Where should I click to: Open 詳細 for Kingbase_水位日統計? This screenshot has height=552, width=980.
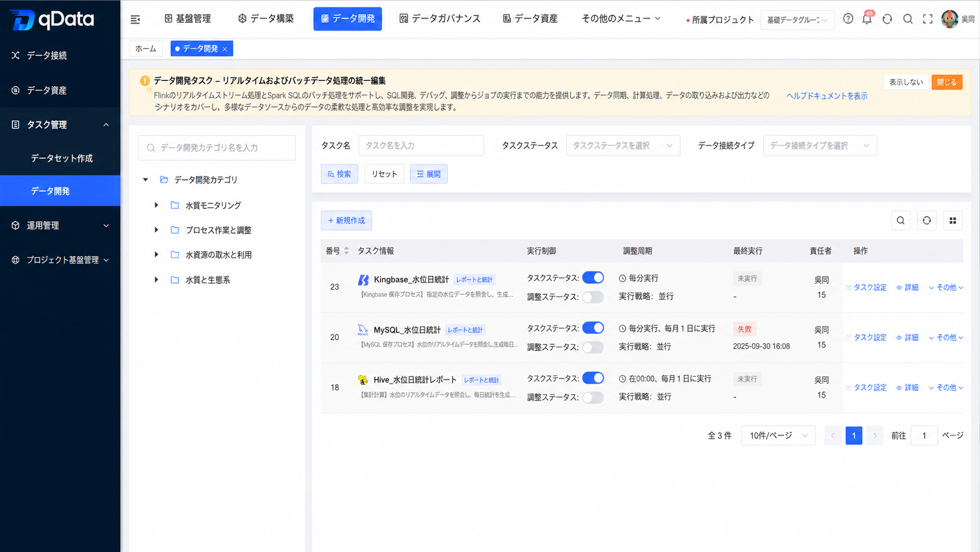coord(907,287)
